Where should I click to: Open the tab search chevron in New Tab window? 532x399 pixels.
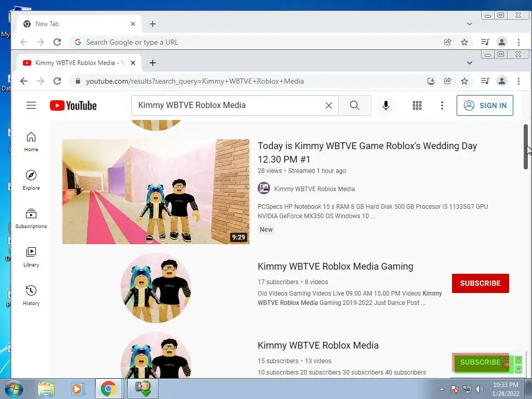[x=470, y=24]
